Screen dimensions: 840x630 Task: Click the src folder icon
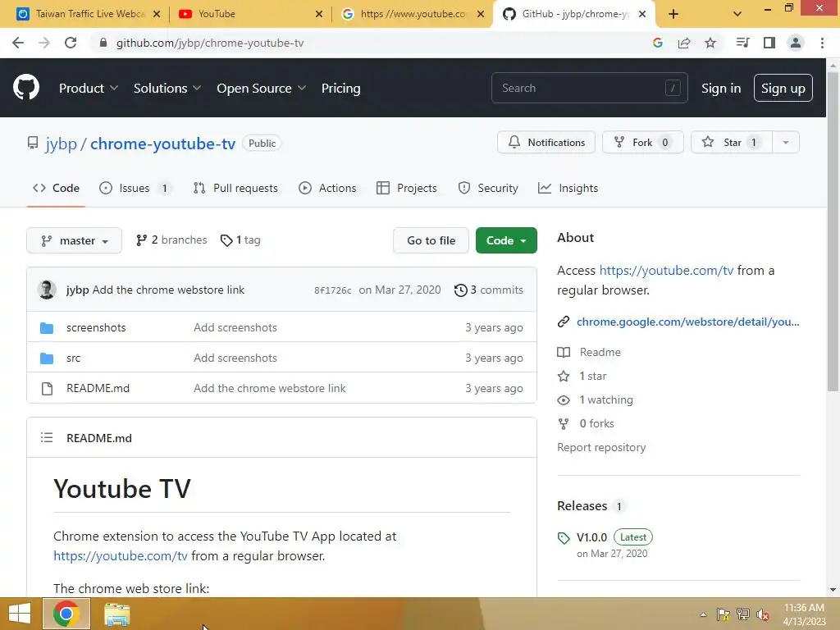(47, 358)
